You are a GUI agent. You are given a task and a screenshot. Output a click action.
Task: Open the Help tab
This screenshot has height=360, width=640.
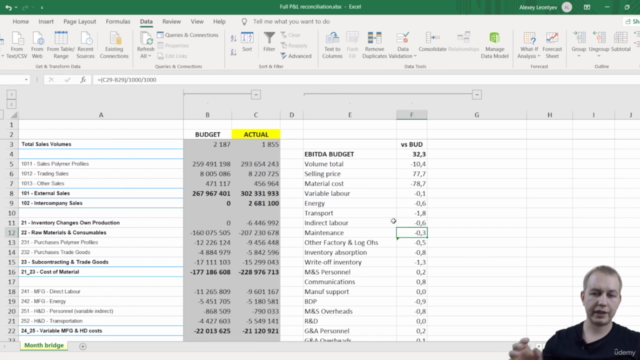pyautogui.click(x=219, y=22)
